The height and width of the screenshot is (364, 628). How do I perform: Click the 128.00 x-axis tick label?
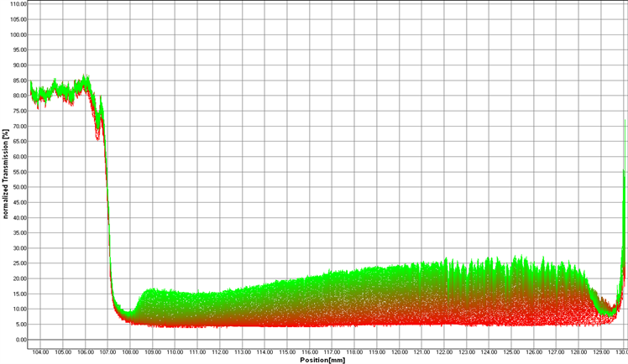[x=577, y=351]
